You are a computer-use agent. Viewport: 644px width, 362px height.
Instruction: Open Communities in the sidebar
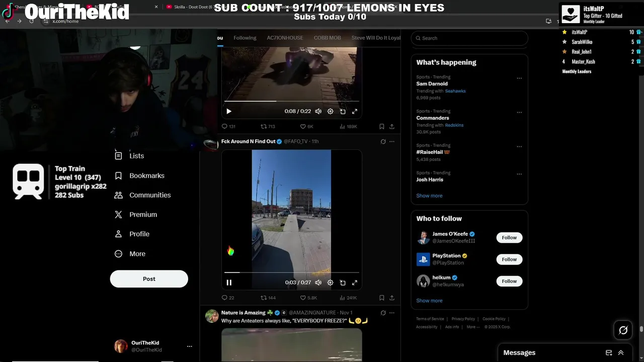click(143, 195)
